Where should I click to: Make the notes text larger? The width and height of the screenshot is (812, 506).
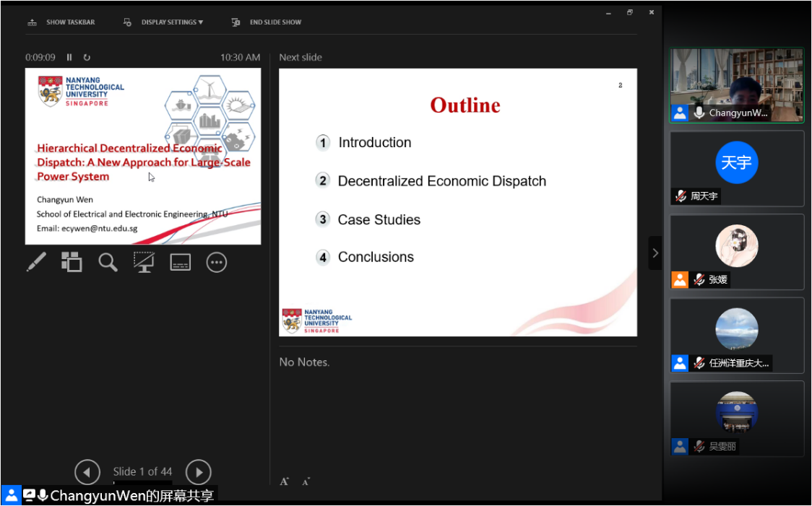[285, 481]
